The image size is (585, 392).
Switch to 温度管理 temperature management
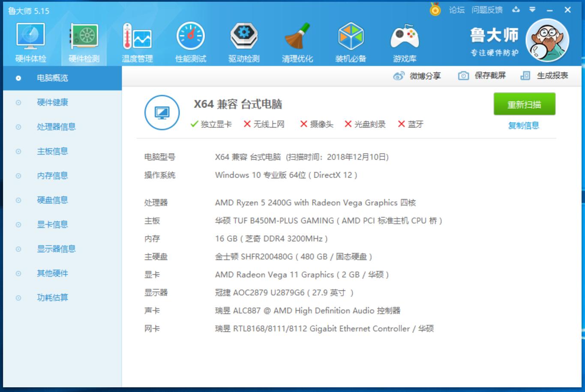pos(137,41)
